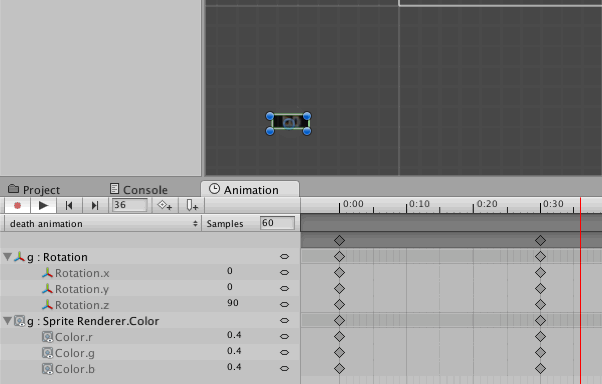The image size is (602, 384).
Task: Select Rotation.z keyframe at 0:00
Action: point(339,305)
